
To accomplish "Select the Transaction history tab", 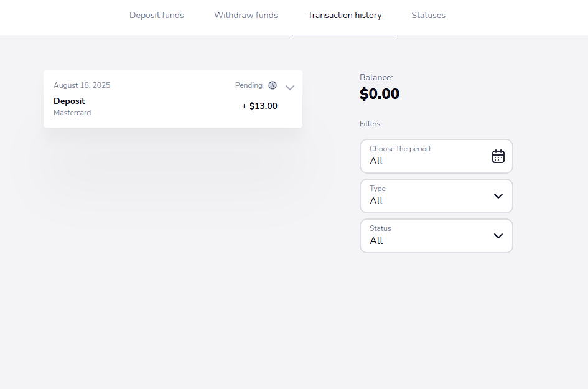I will (x=345, y=16).
